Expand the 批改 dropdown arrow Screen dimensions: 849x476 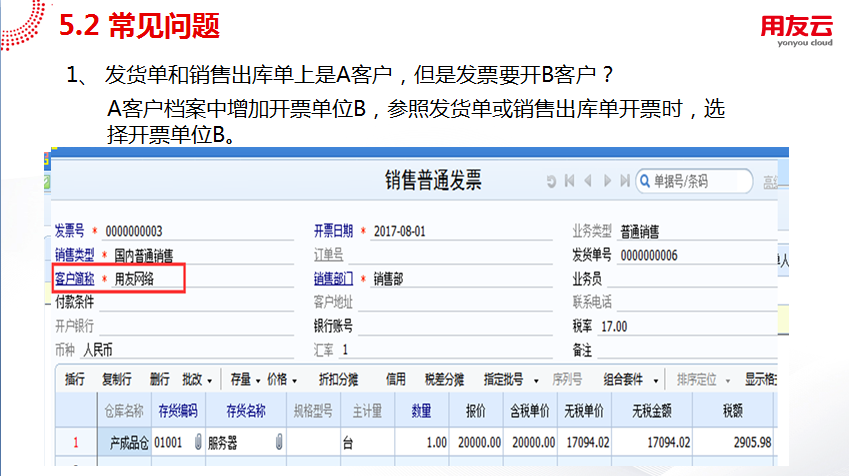[209, 381]
